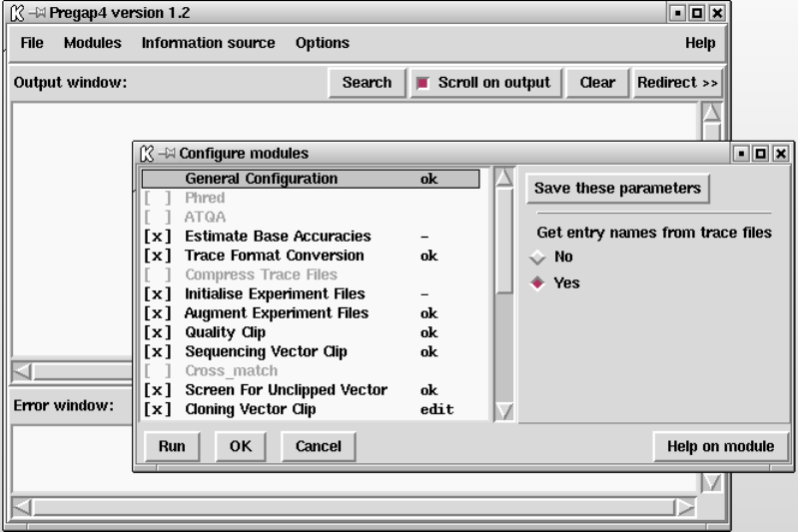The image size is (798, 532).
Task: Open the Help menu
Action: click(700, 43)
